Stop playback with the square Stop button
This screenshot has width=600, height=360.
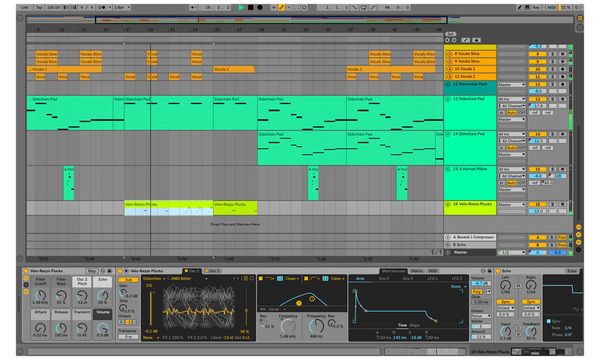pyautogui.click(x=250, y=7)
